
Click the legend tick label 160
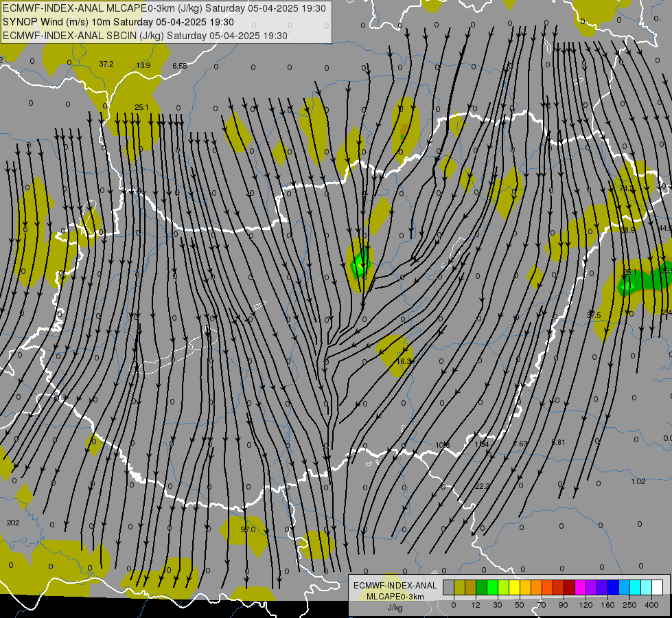tap(607, 605)
